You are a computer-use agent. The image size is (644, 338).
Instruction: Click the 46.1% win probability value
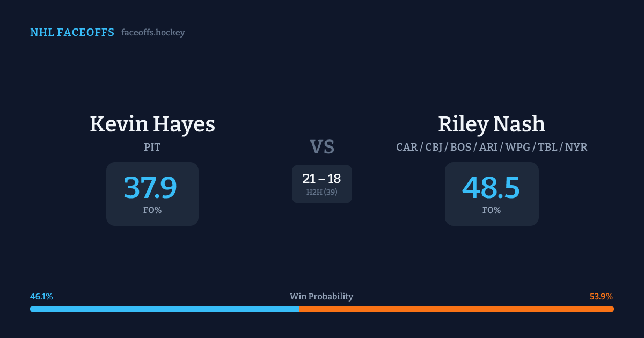41,297
